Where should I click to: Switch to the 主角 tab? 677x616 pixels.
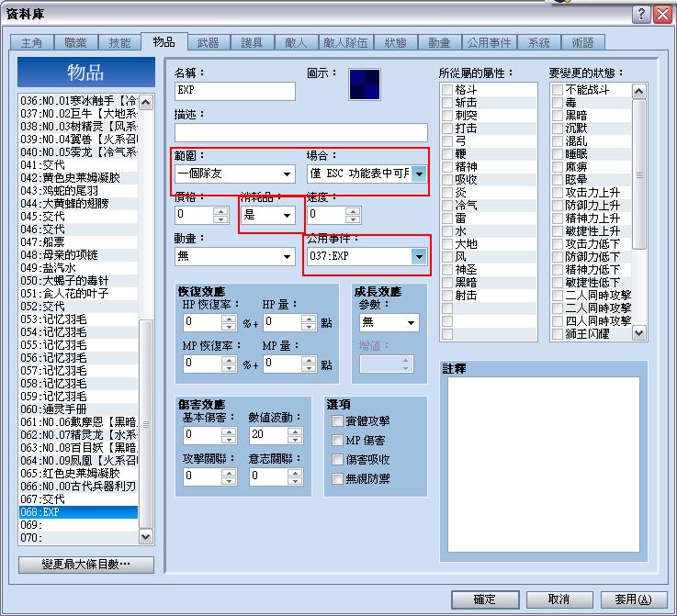click(31, 43)
